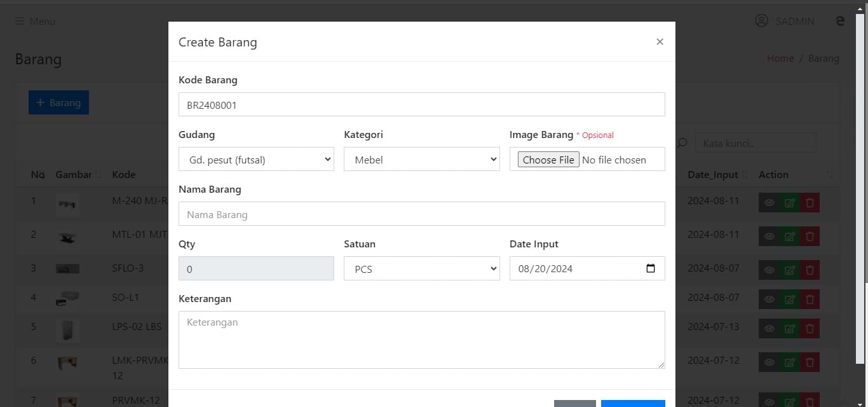
Task: Click into the Nama Barang field
Action: [421, 214]
